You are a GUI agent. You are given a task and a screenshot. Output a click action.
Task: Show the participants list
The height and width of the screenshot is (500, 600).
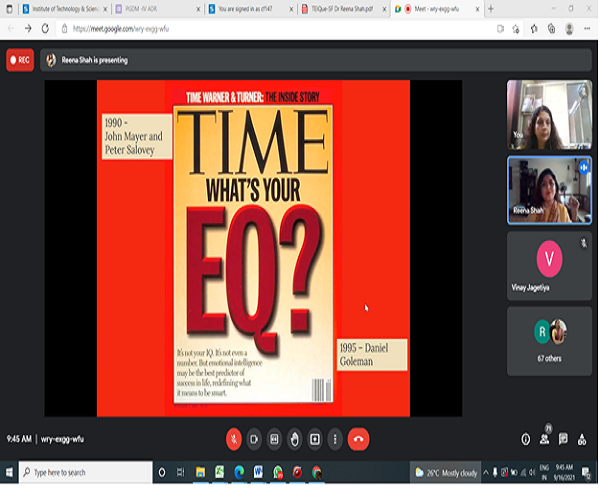pos(545,439)
